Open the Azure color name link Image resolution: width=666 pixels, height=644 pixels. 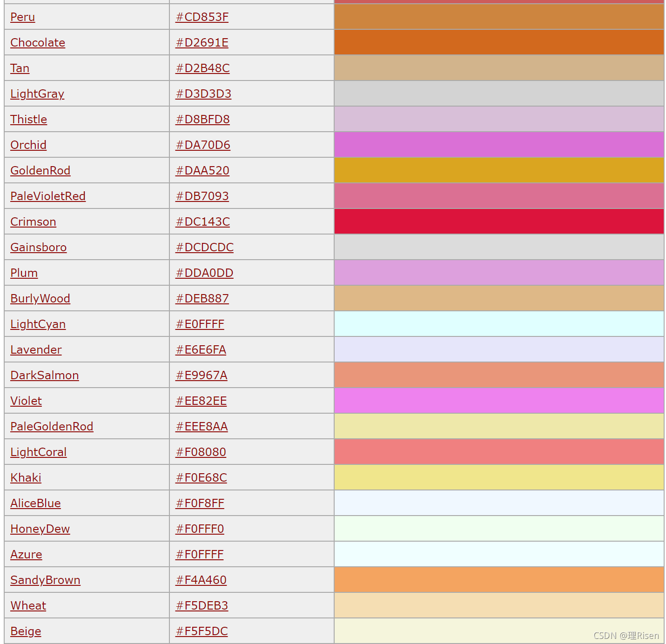(x=27, y=555)
